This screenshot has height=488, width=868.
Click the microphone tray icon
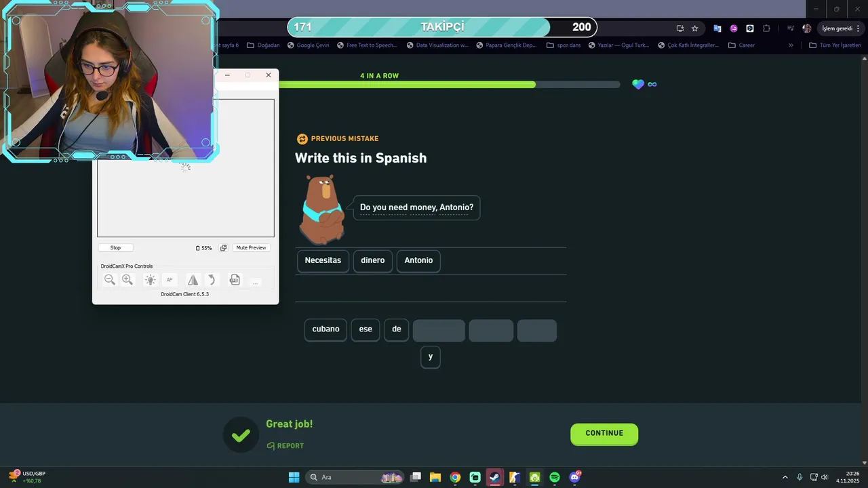pyautogui.click(x=800, y=477)
